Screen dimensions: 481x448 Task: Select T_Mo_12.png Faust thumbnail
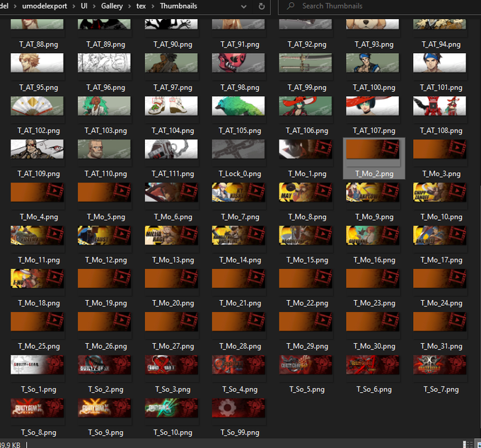(104, 236)
